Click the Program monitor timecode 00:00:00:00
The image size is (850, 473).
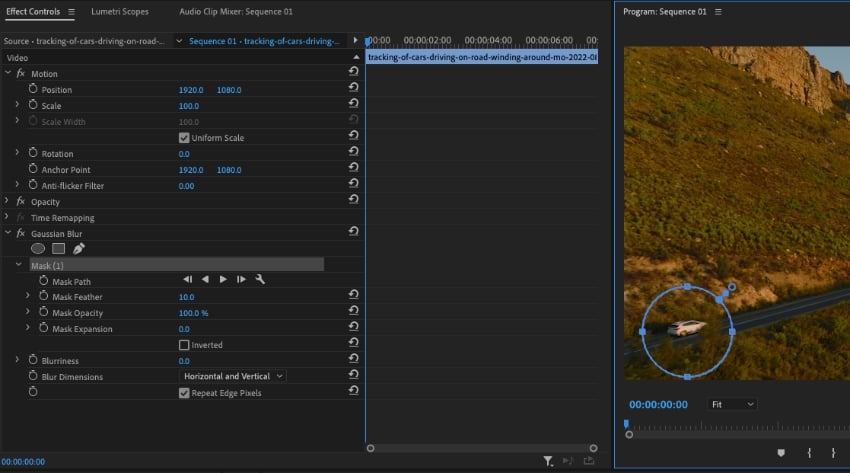click(x=658, y=405)
